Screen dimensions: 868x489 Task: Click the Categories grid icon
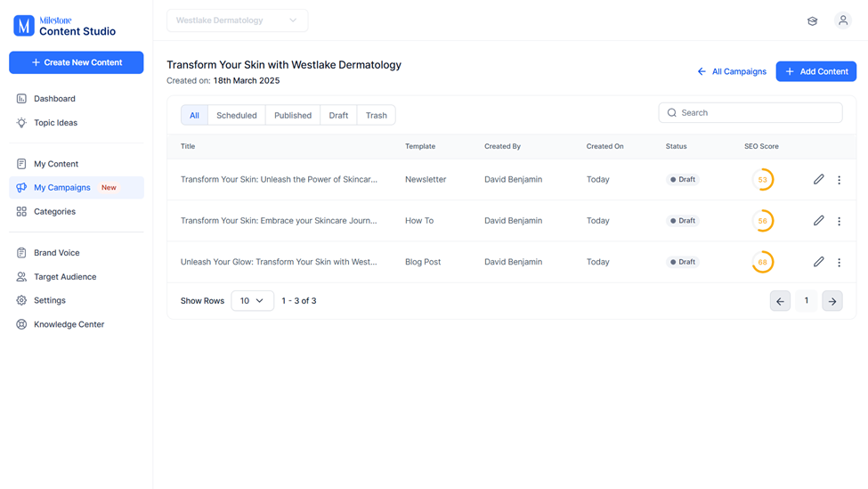pos(21,212)
